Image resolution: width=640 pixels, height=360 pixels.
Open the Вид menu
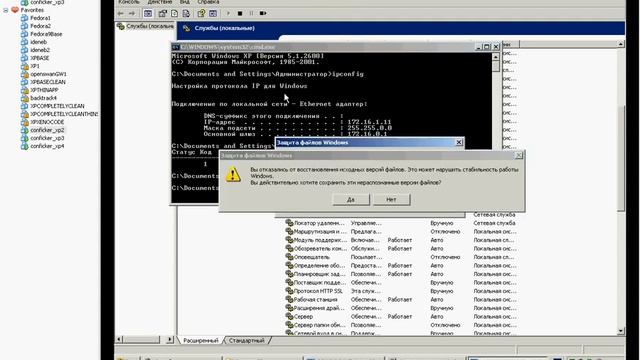coord(184,2)
